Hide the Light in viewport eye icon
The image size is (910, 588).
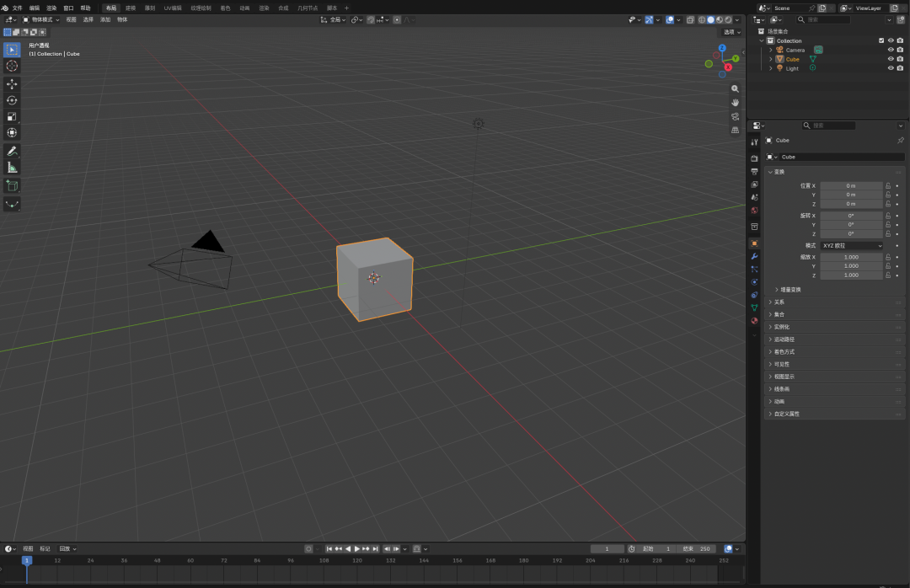tap(891, 68)
